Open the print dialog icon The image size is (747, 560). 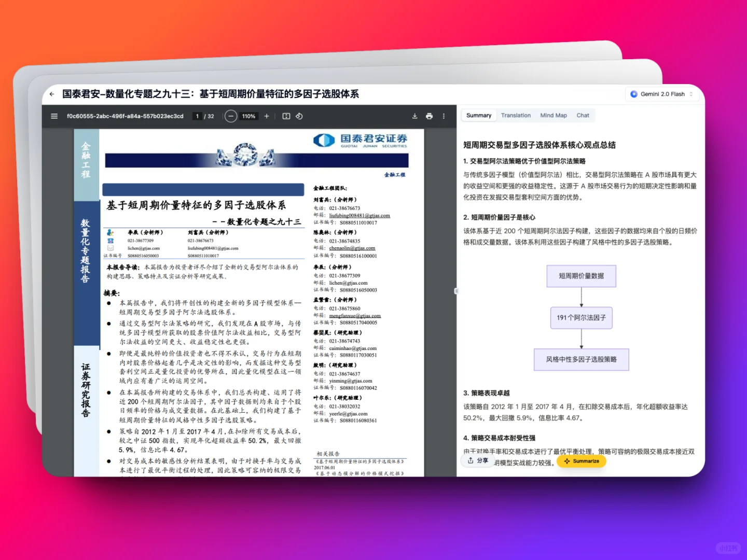tap(429, 116)
